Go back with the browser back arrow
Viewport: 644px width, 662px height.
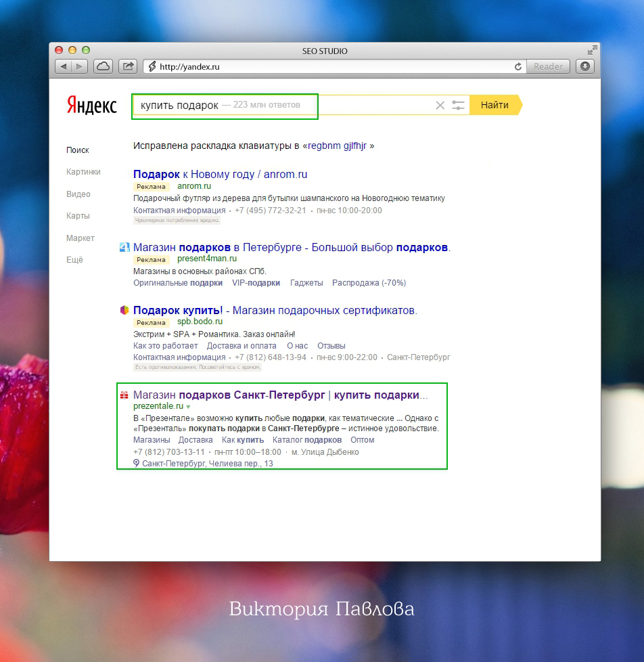click(64, 67)
